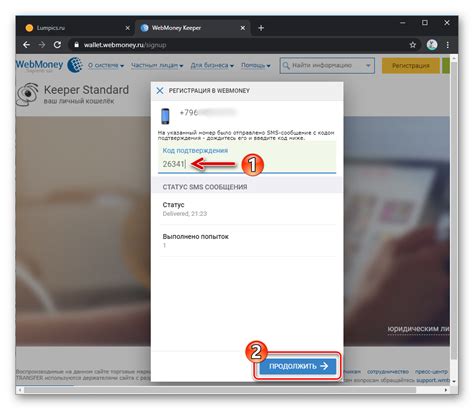Open the 'О системе' menu
The image size is (474, 410).
point(106,65)
